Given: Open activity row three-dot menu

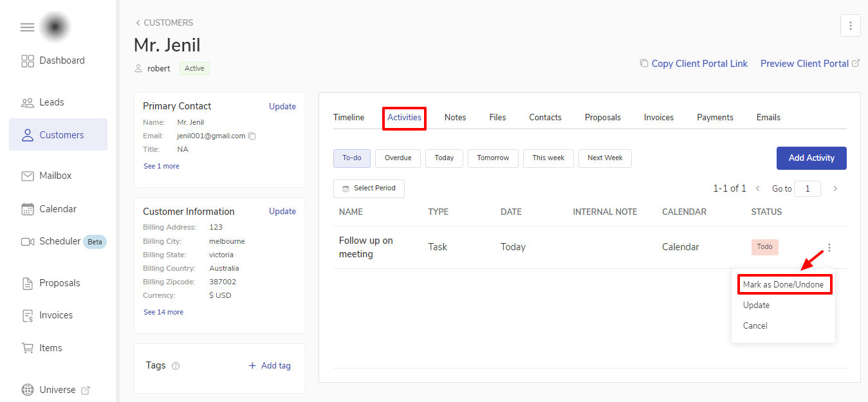Looking at the screenshot, I should point(829,248).
